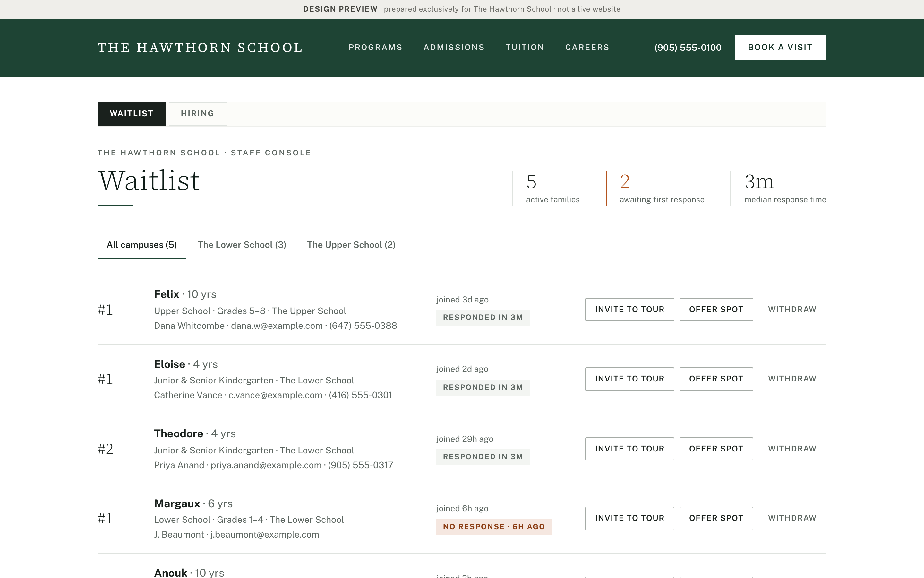Click 'The Hawthorn School · Staff Console' label
The image size is (924, 578).
pos(204,153)
